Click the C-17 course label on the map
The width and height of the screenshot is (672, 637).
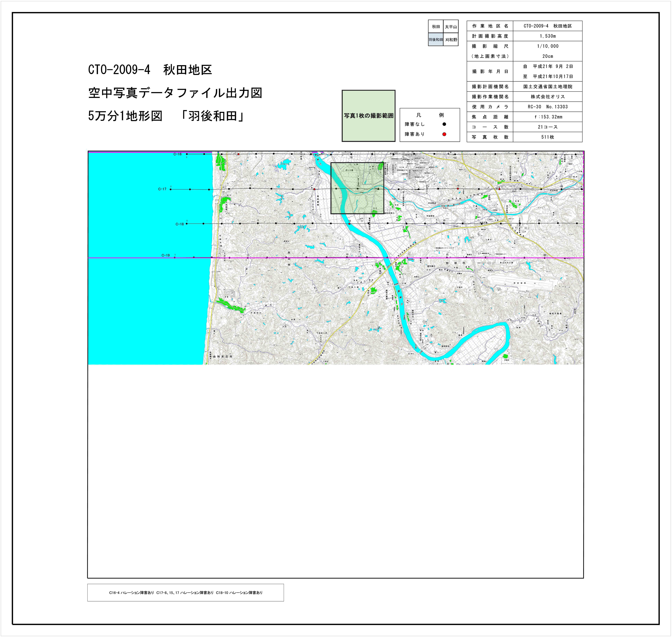click(162, 189)
